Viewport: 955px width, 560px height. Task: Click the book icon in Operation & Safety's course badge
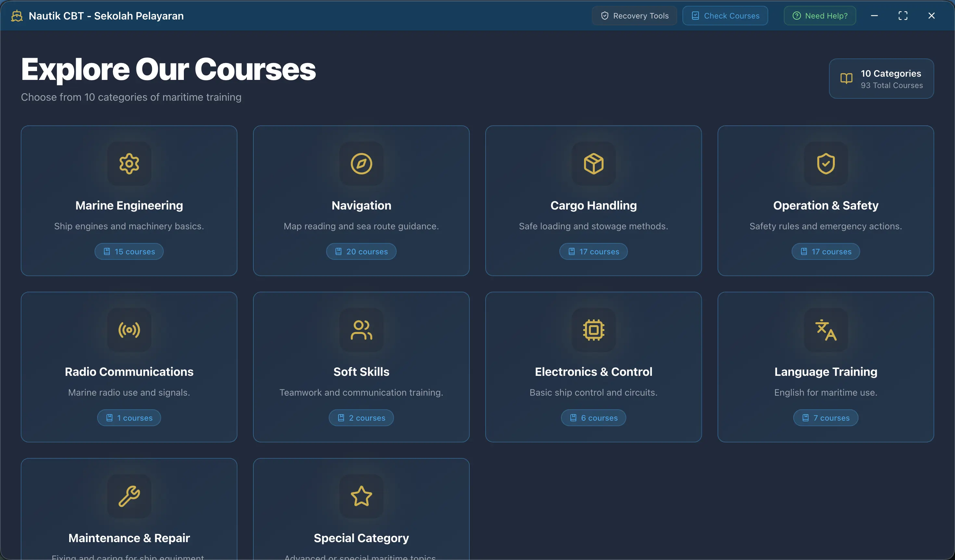click(804, 252)
